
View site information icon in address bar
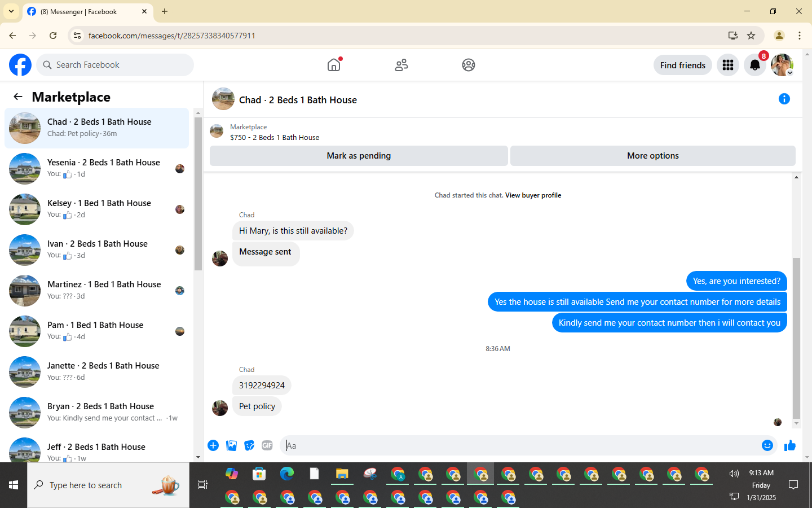(78, 36)
